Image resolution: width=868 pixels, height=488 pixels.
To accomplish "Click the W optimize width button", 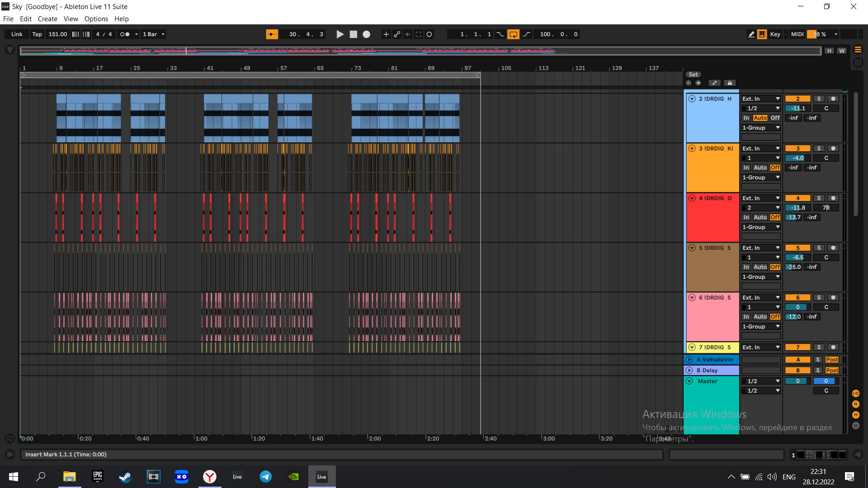I will point(842,51).
